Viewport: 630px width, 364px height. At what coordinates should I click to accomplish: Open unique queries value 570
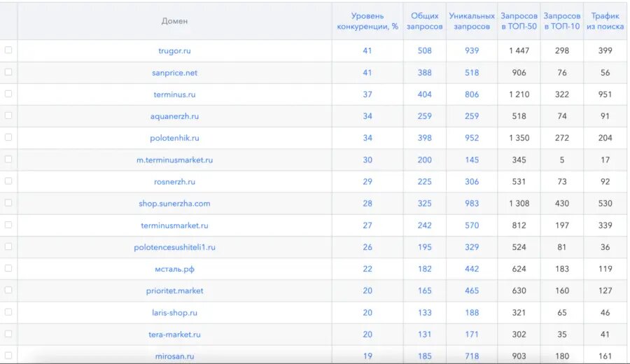[x=472, y=225]
